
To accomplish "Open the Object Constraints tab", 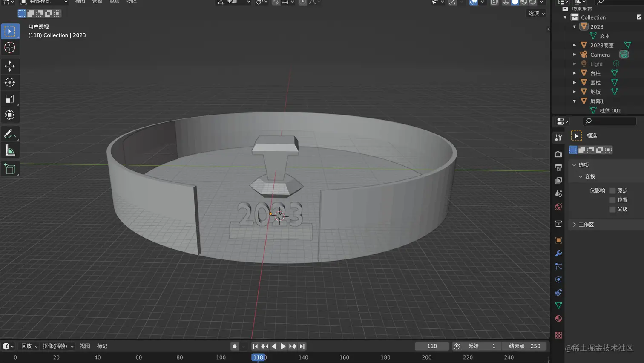I will coord(558,292).
